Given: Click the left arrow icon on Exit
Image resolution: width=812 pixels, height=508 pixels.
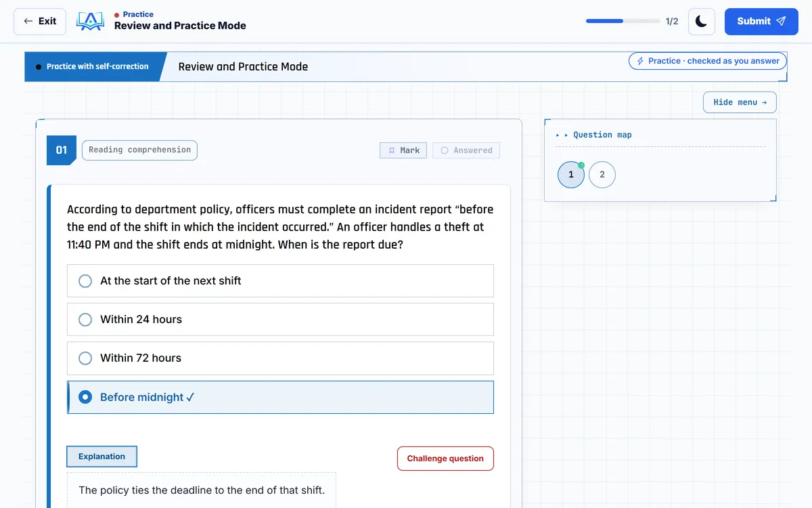Looking at the screenshot, I should tap(28, 22).
